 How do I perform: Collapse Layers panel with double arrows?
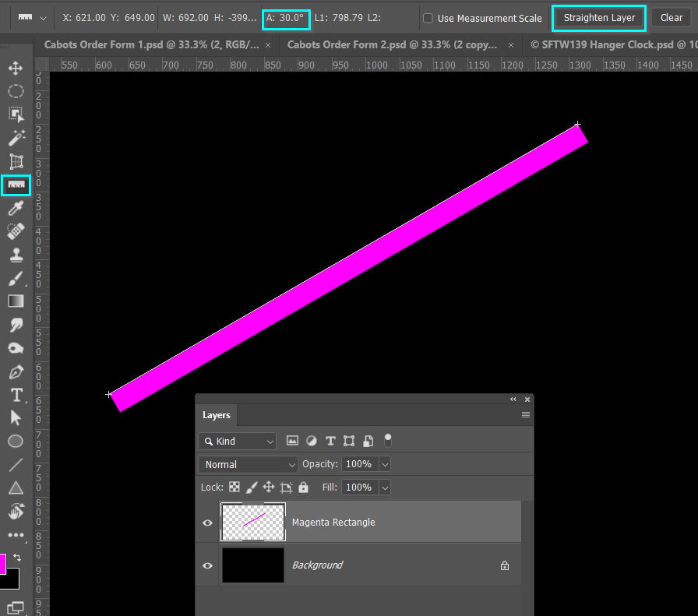pos(513,400)
